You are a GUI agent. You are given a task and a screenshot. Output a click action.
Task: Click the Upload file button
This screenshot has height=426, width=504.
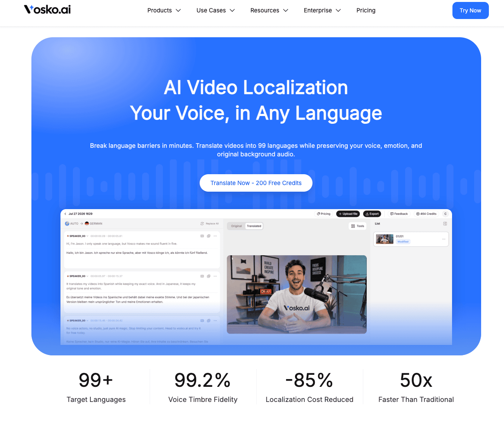(x=348, y=214)
